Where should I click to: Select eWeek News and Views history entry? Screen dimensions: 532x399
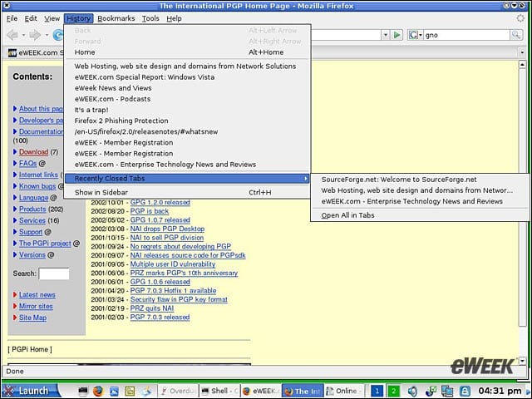187,88
